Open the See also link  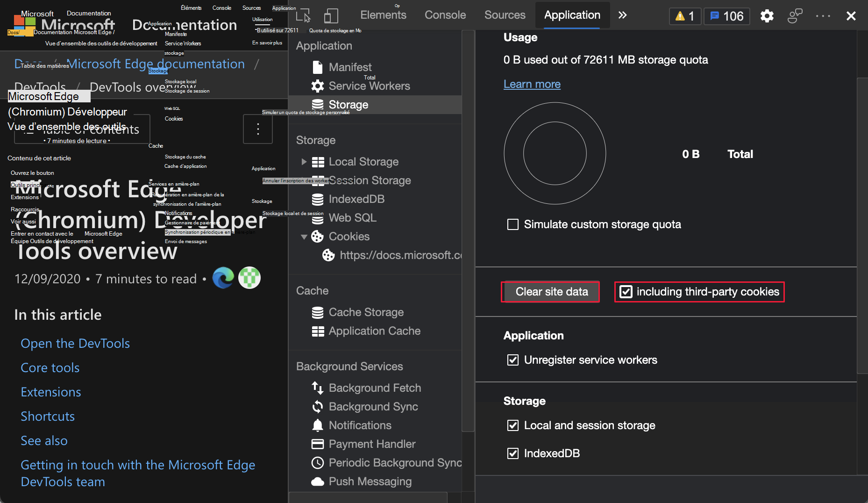tap(44, 441)
